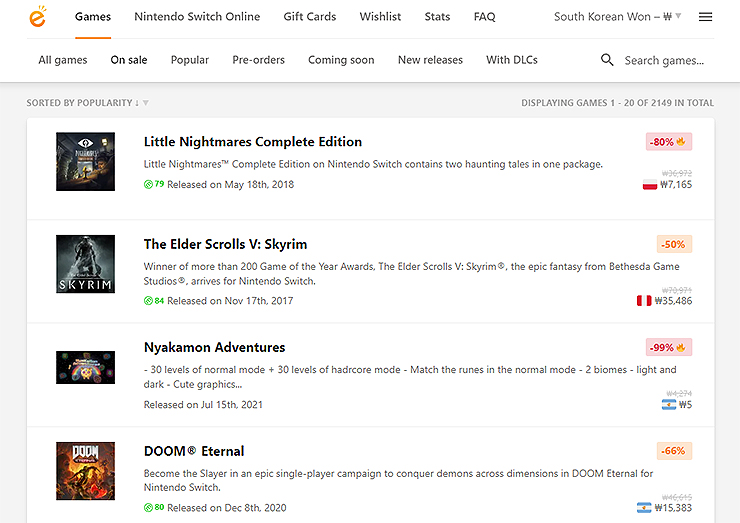Click Little Nightmares cover thumbnail
Screen dimensions: 740x523
click(x=85, y=161)
